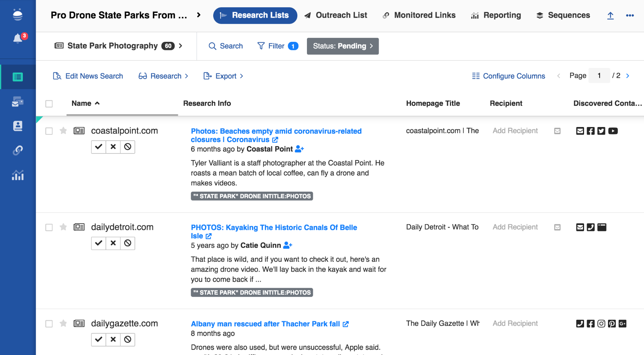Image resolution: width=644 pixels, height=355 pixels.
Task: Blacklist the dailydetroit.com prospect
Action: [x=128, y=243]
